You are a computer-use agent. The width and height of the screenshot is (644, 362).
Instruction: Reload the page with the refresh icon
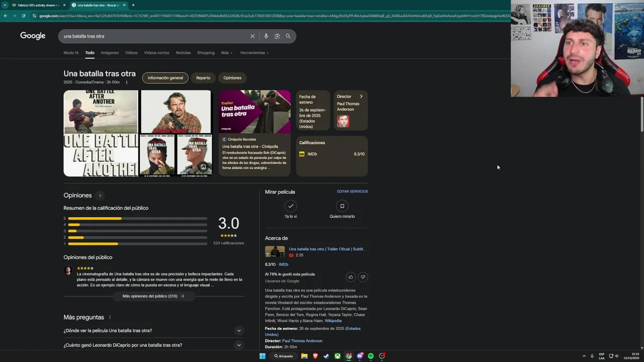pyautogui.click(x=24, y=16)
